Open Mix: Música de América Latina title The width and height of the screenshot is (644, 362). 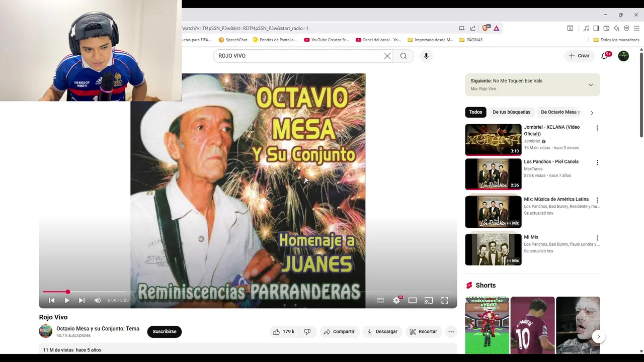pos(556,199)
